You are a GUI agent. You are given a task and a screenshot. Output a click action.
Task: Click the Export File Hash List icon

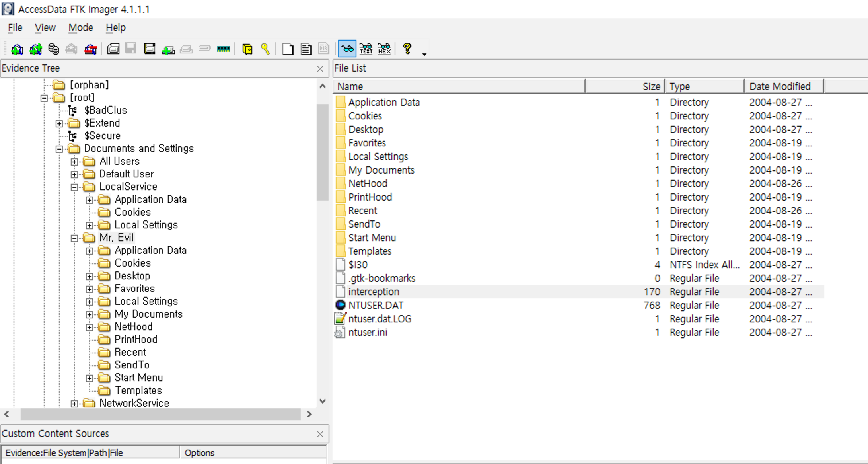pos(306,49)
